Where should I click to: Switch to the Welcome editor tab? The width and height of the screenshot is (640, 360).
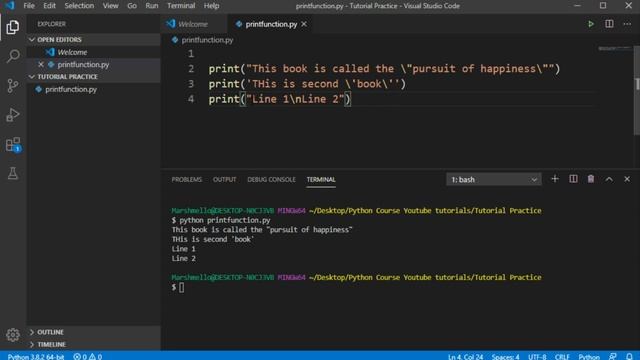(x=193, y=24)
